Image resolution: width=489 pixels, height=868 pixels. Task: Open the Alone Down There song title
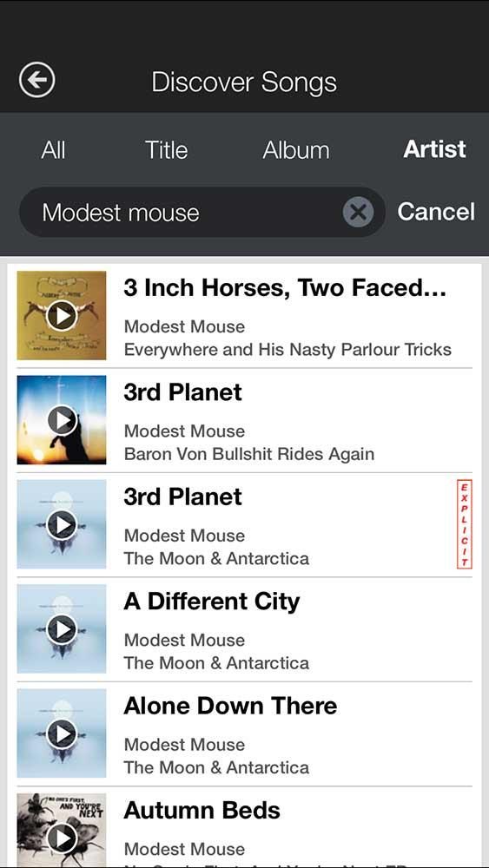pyautogui.click(x=230, y=707)
